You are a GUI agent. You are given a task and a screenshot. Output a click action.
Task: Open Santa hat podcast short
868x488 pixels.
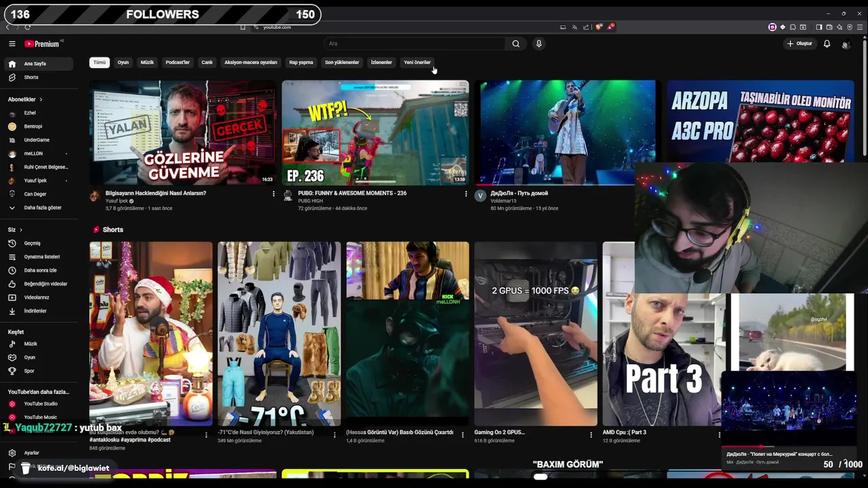point(151,333)
